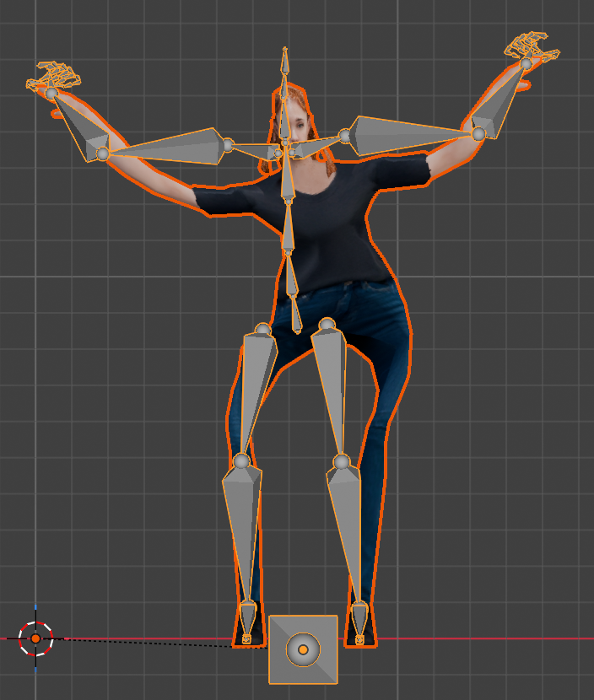Select the hand bones wireframe on the viewer's right
The image size is (594, 700).
click(532, 46)
